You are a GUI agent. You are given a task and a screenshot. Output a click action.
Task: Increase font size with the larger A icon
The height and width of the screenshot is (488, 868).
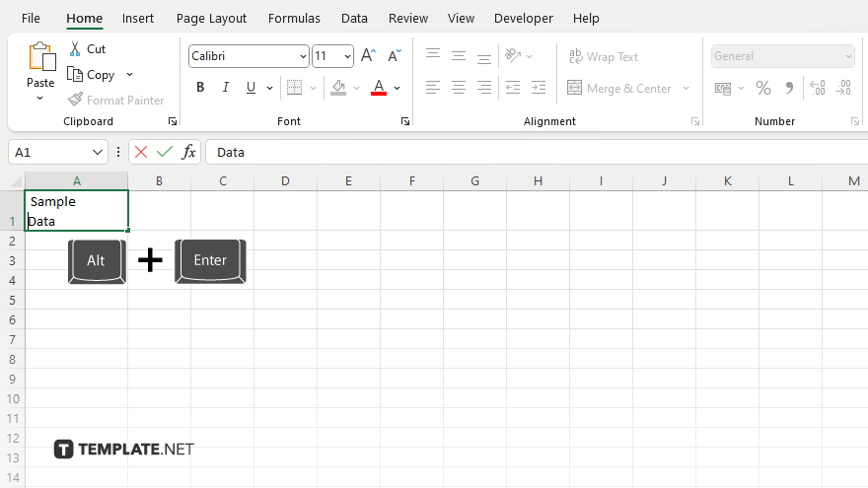368,56
